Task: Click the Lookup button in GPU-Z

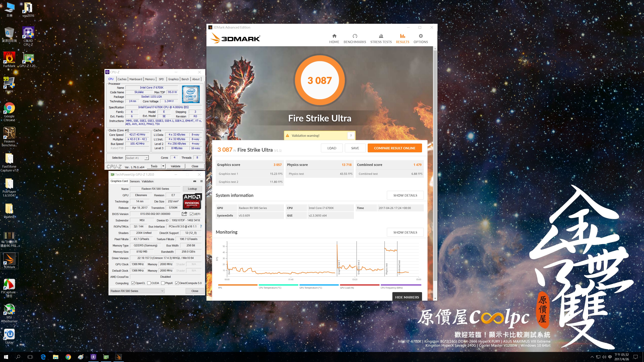Action: (192, 189)
